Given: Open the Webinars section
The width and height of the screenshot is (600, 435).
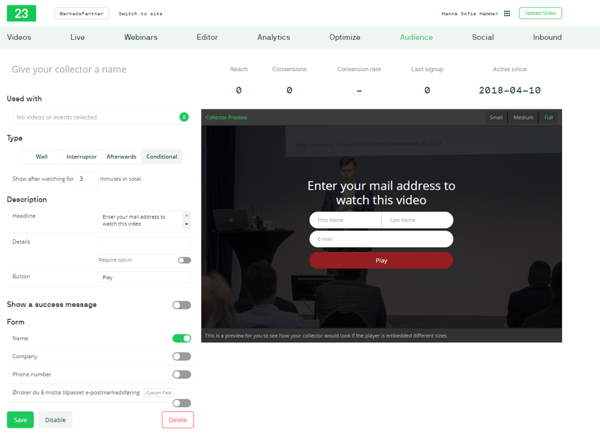Looking at the screenshot, I should [140, 37].
